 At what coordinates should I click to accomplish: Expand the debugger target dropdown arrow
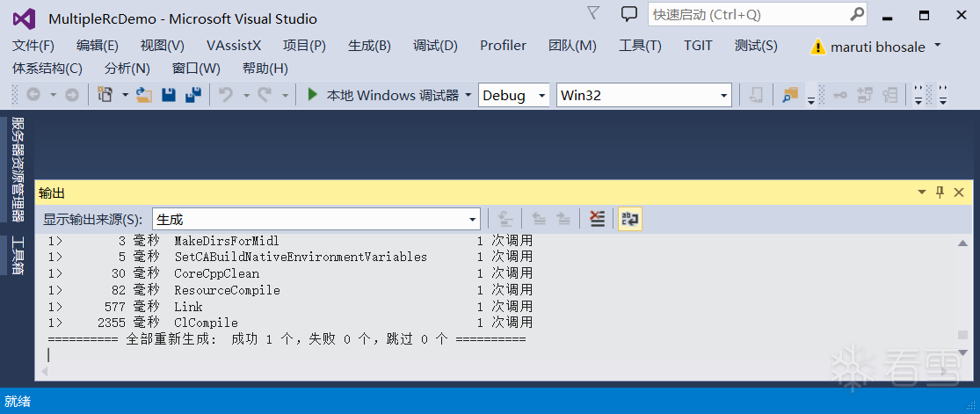(x=468, y=96)
